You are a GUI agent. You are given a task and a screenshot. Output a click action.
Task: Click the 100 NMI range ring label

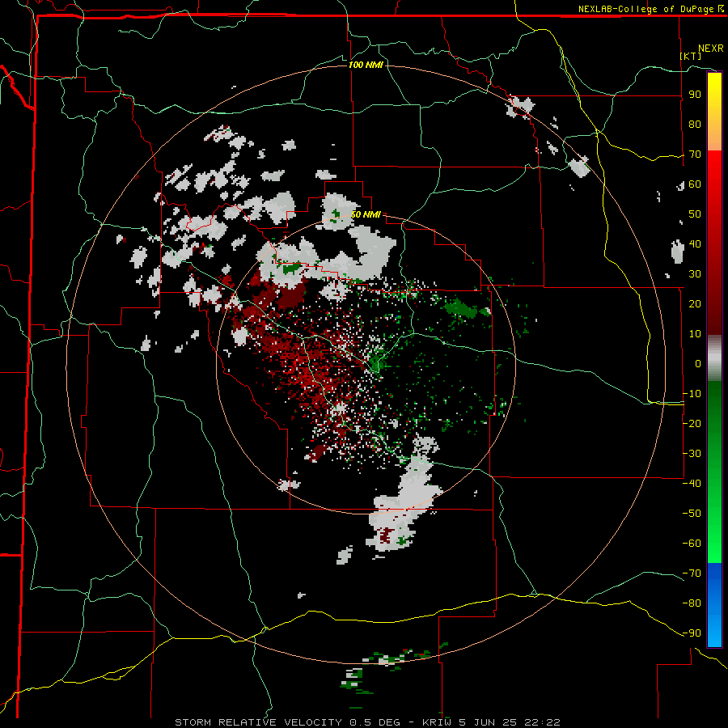366,65
